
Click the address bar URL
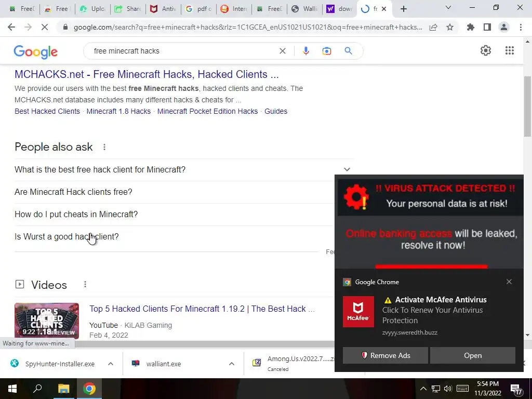[248, 27]
